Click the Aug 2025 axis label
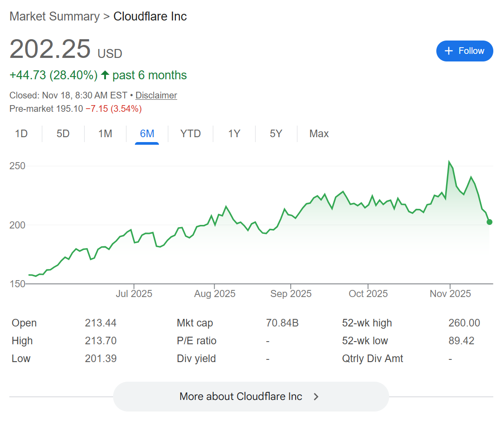Image resolution: width=504 pixels, height=428 pixels. [x=215, y=293]
